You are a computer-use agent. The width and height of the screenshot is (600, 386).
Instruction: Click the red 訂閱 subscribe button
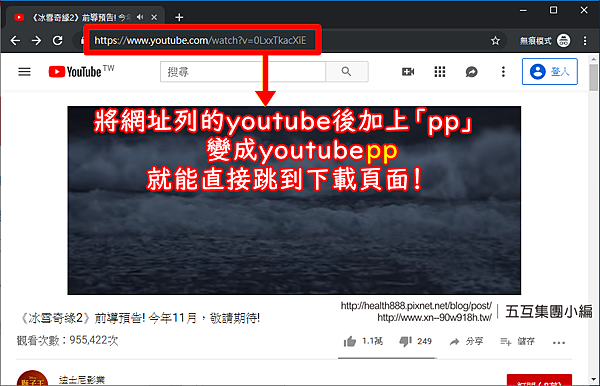pos(539,381)
